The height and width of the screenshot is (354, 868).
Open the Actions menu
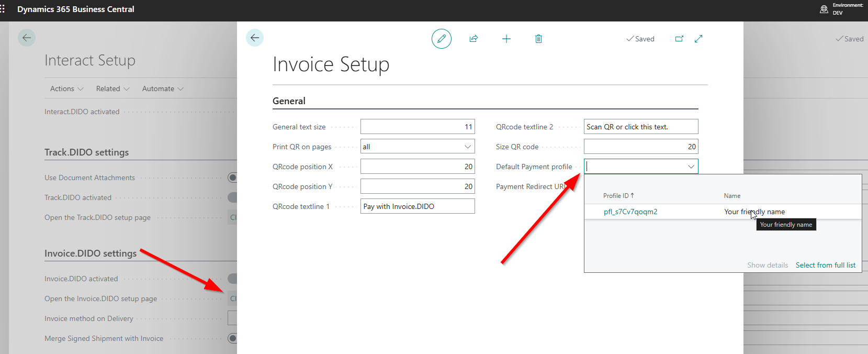pyautogui.click(x=67, y=88)
